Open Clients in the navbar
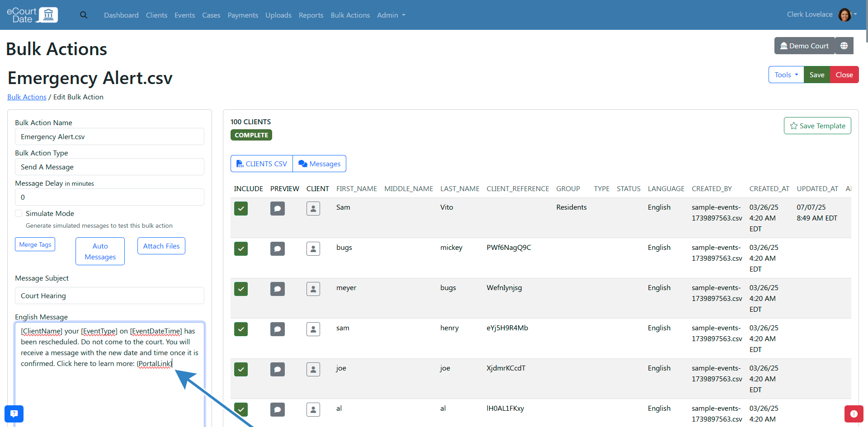The width and height of the screenshot is (868, 427). pos(156,15)
